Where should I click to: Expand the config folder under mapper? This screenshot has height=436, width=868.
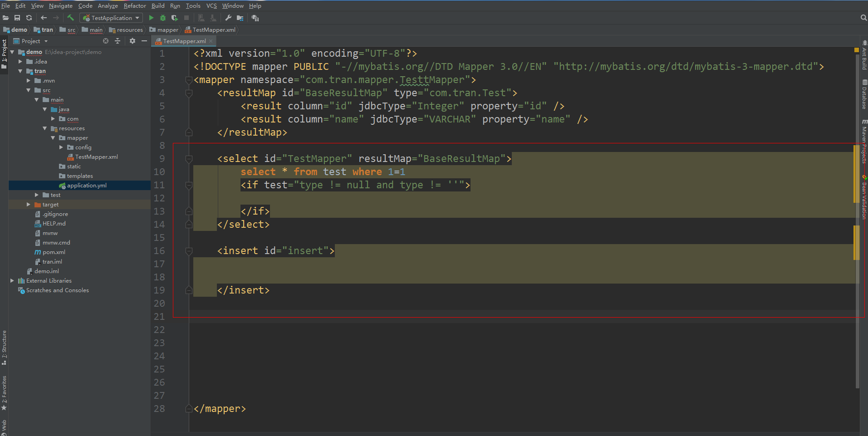61,147
